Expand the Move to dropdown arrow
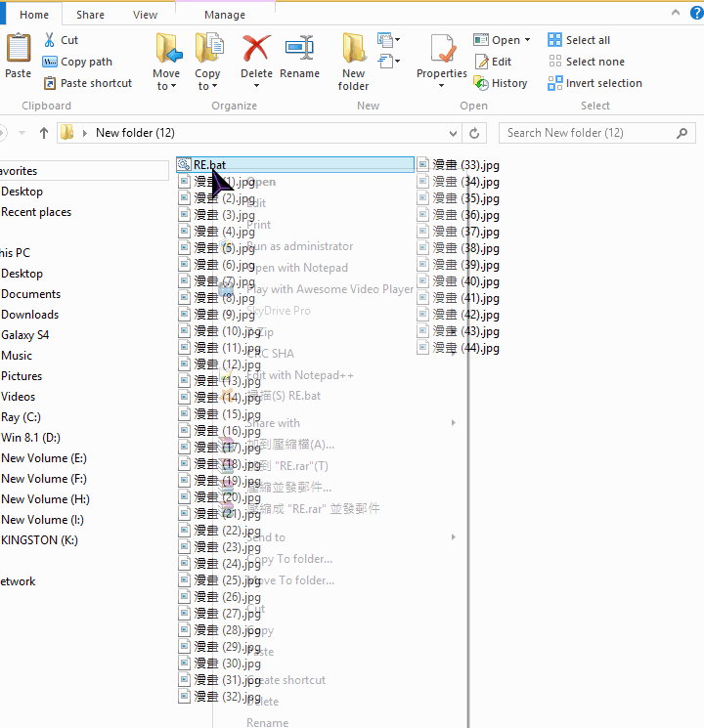This screenshot has height=728, width=704. 173,86
